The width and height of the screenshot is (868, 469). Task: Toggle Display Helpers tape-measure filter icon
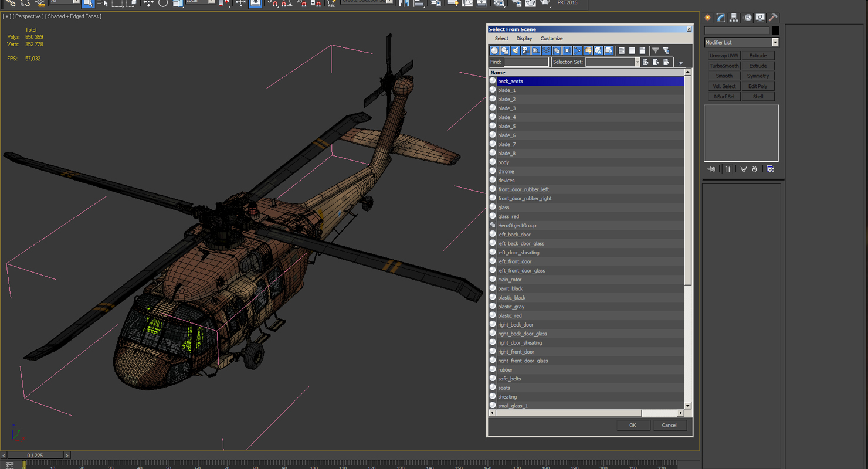point(536,51)
